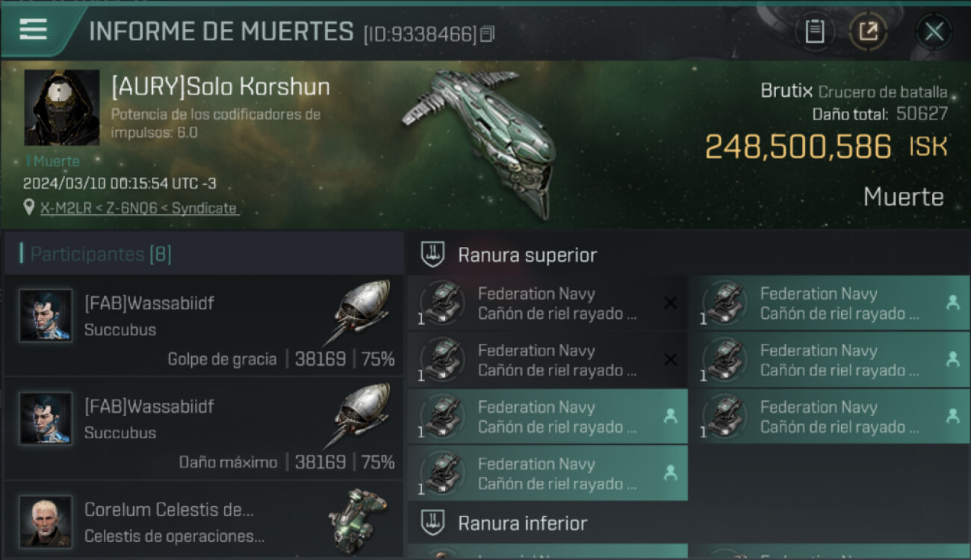Select the bottom-left dropped Federation Navy railgun

pyautogui.click(x=547, y=473)
